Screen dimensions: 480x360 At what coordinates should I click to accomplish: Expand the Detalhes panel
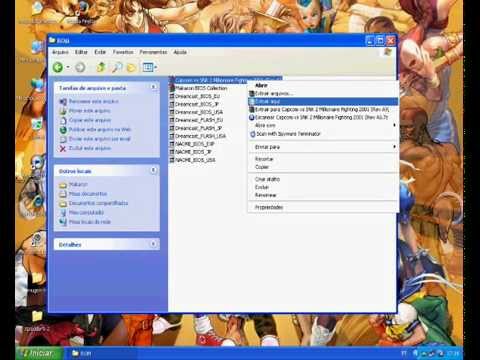[x=153, y=244]
